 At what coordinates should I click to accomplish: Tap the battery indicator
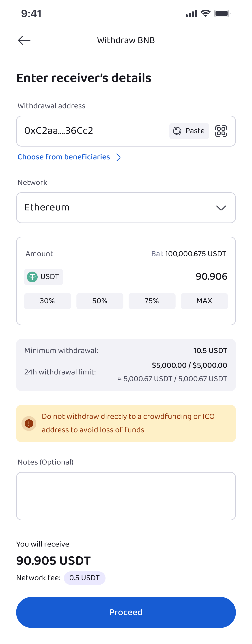coord(222,14)
